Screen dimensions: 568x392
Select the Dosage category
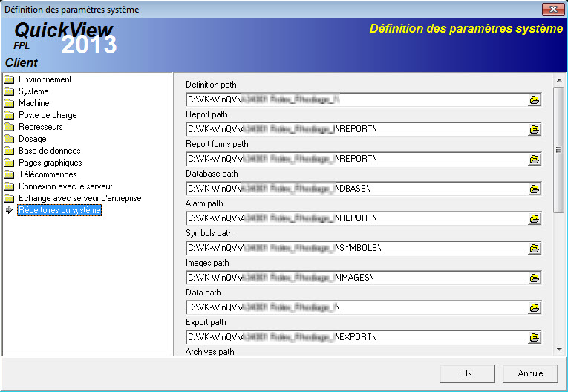[32, 139]
